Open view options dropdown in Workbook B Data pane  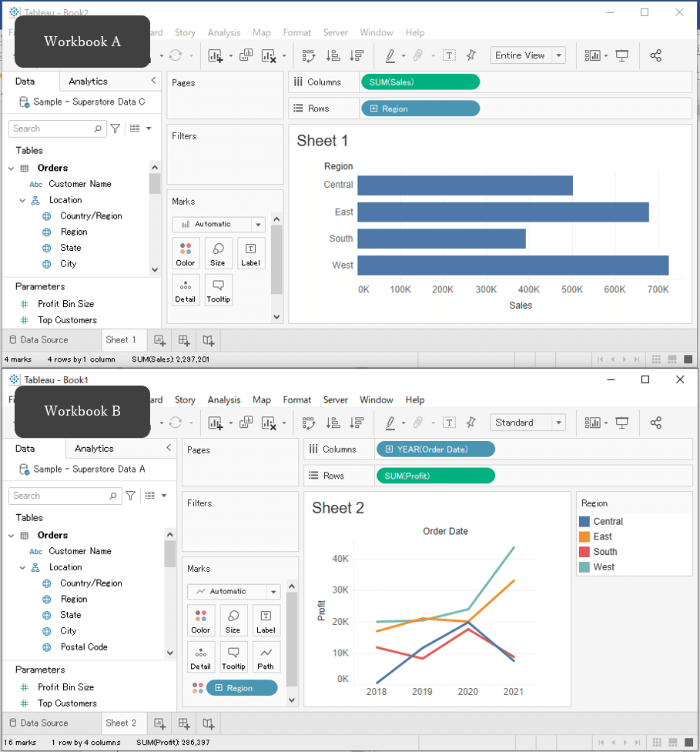pyautogui.click(x=164, y=496)
